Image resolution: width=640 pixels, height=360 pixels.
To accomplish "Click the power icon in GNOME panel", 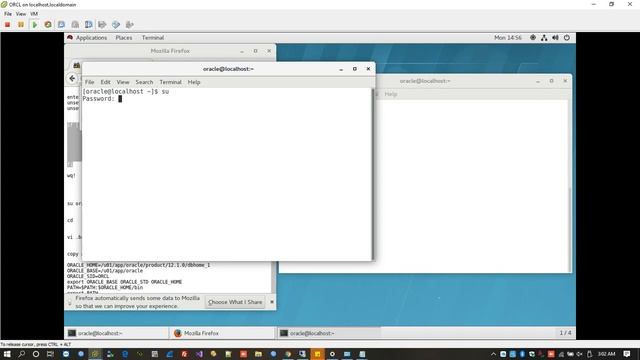I will [x=567, y=38].
